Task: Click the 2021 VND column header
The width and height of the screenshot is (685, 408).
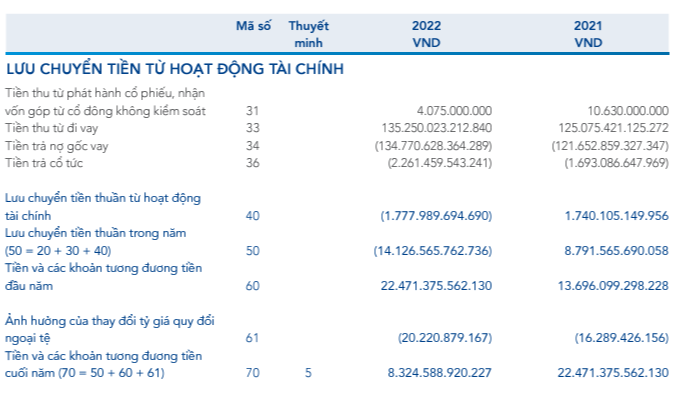Action: tap(588, 34)
